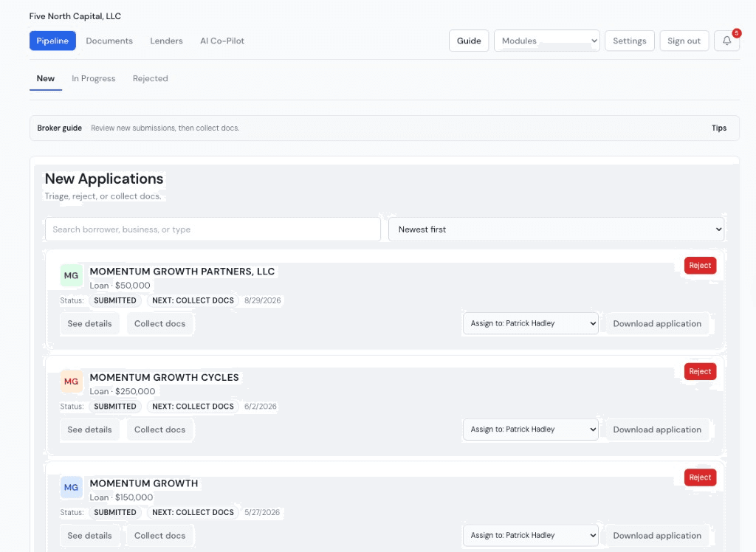This screenshot has height=552, width=756.
Task: Select the New sub-tab
Action: point(46,78)
